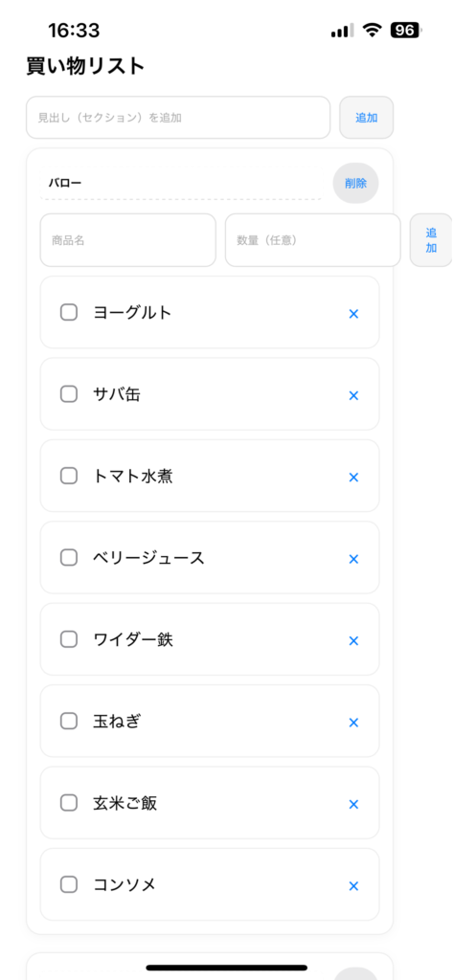This screenshot has height=980, width=453.
Task: Tick the サバ缶 checkbox
Action: [69, 393]
